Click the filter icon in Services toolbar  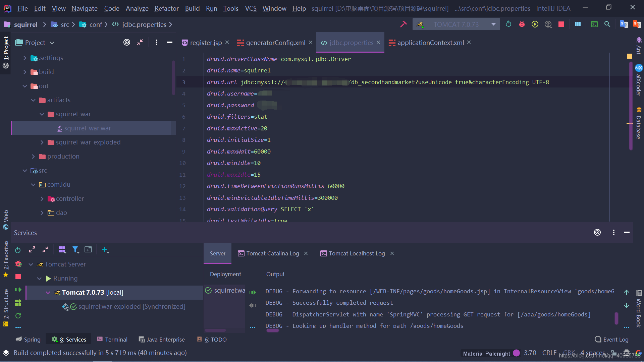point(75,249)
